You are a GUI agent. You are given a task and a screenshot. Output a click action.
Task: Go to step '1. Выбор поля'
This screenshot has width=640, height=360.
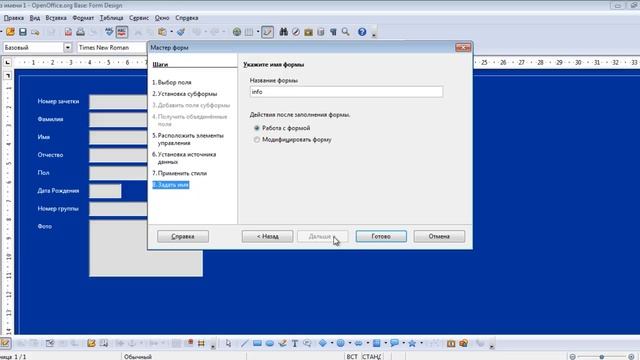(172, 82)
